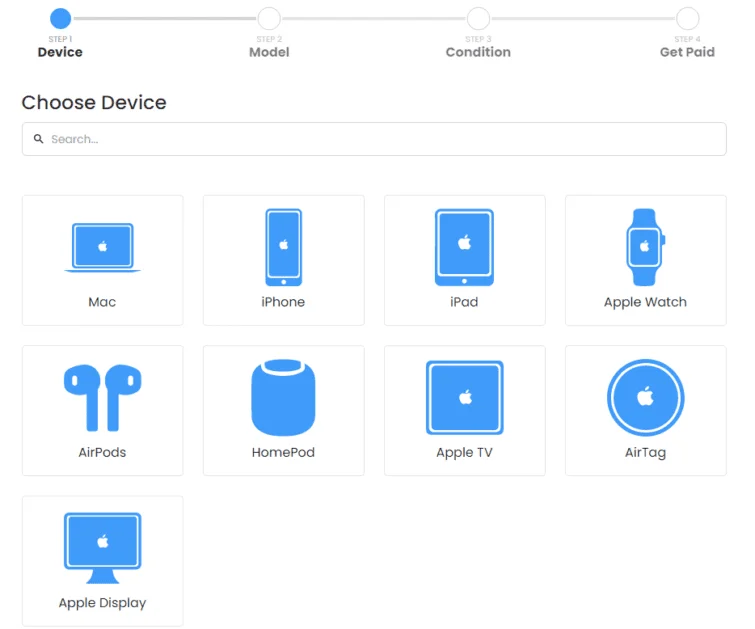Screen dimensions: 755x629
Task: Pick the iPad tablet icon
Action: coord(464,247)
